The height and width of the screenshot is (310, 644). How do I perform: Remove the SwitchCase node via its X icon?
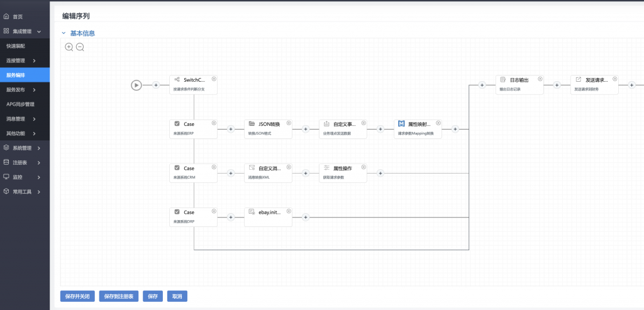[214, 79]
